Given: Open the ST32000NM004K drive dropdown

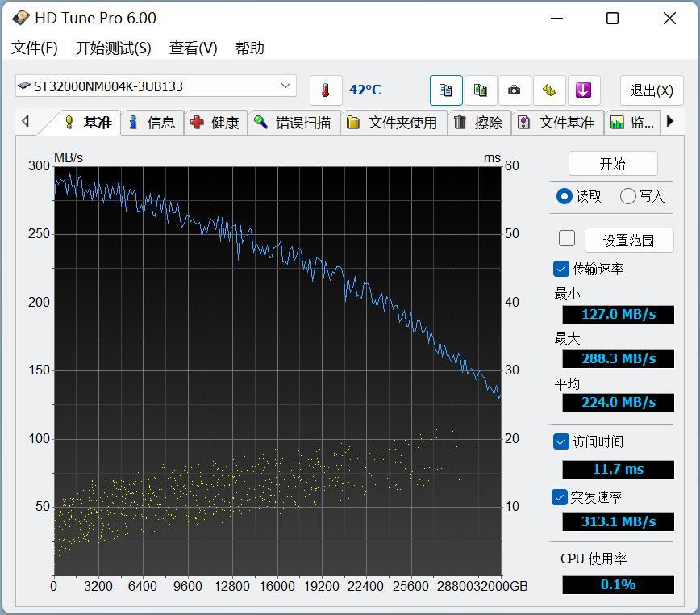Looking at the screenshot, I should pyautogui.click(x=285, y=86).
